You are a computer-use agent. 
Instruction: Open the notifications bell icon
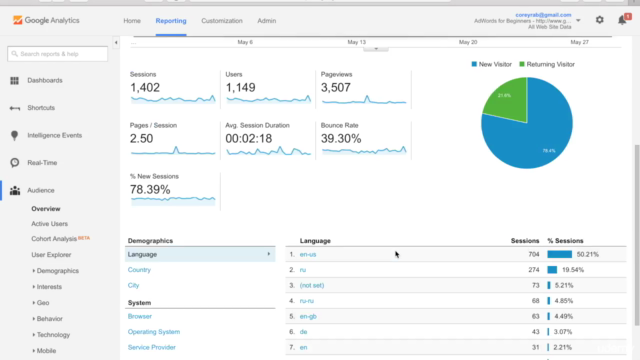pos(622,20)
